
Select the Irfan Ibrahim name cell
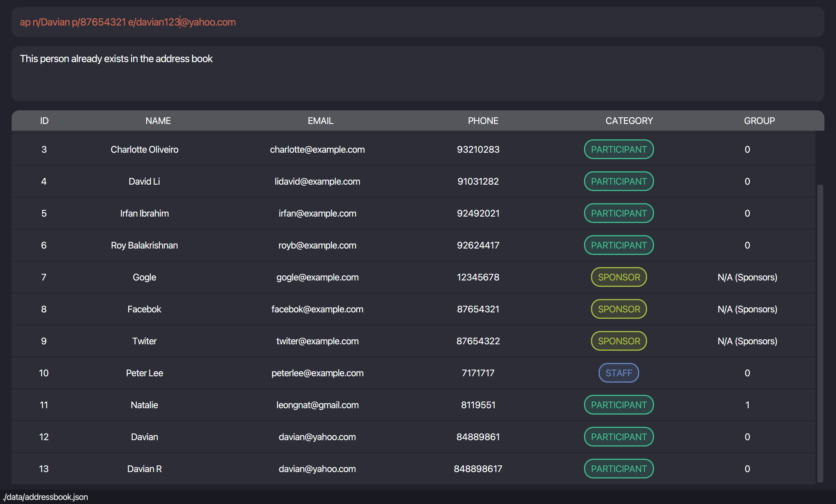click(145, 213)
